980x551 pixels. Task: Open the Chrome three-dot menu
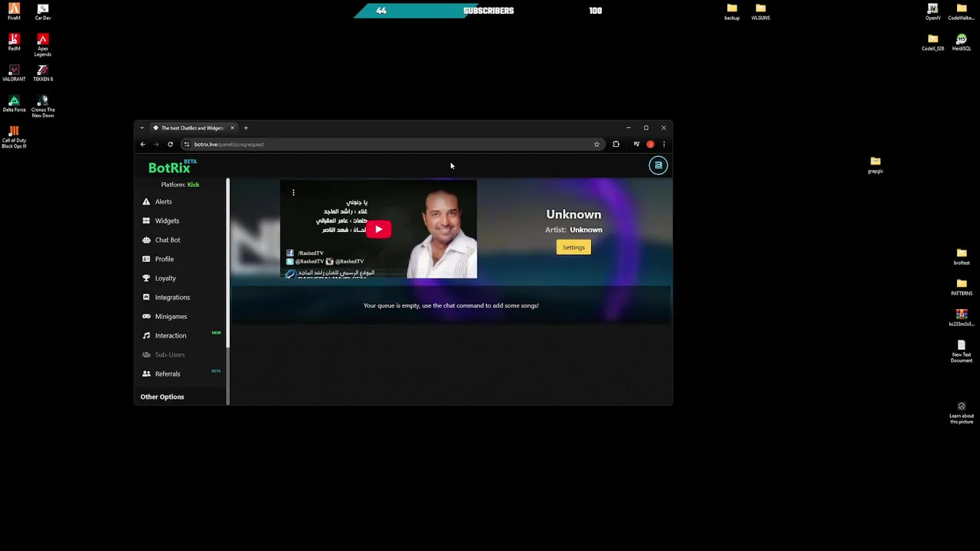(664, 144)
